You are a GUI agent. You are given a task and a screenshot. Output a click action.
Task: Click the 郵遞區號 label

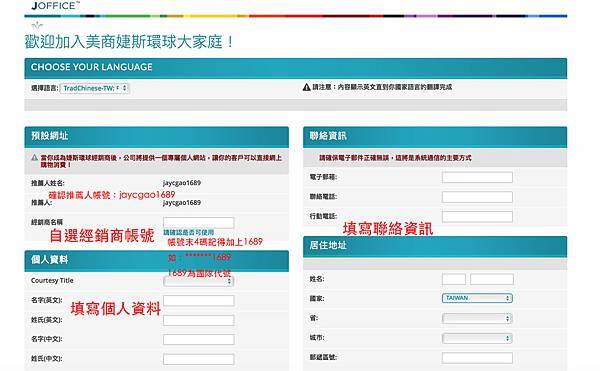pos(323,357)
